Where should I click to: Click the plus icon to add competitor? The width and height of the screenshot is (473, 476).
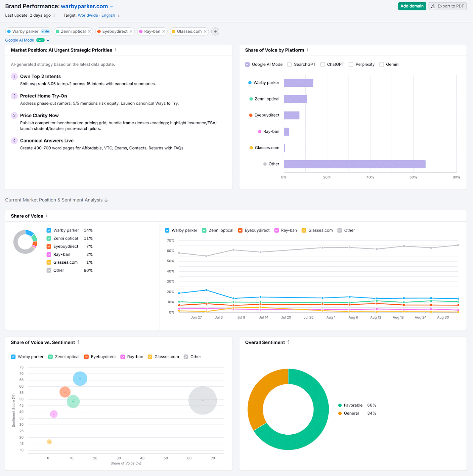tap(215, 32)
